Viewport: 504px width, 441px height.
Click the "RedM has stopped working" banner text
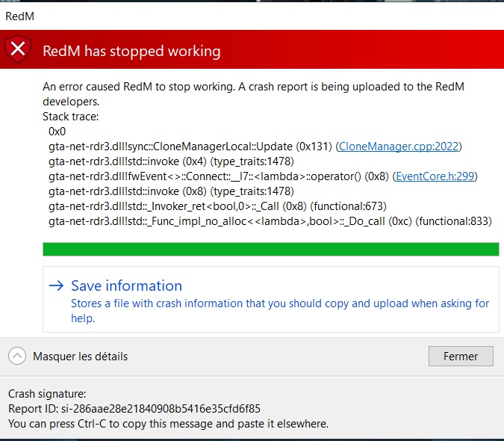click(131, 51)
